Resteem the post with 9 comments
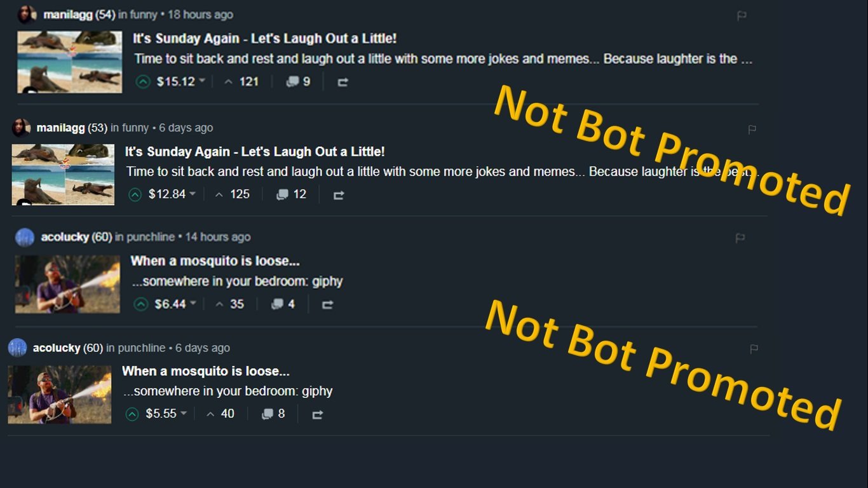Image resolution: width=868 pixels, height=488 pixels. [x=342, y=82]
